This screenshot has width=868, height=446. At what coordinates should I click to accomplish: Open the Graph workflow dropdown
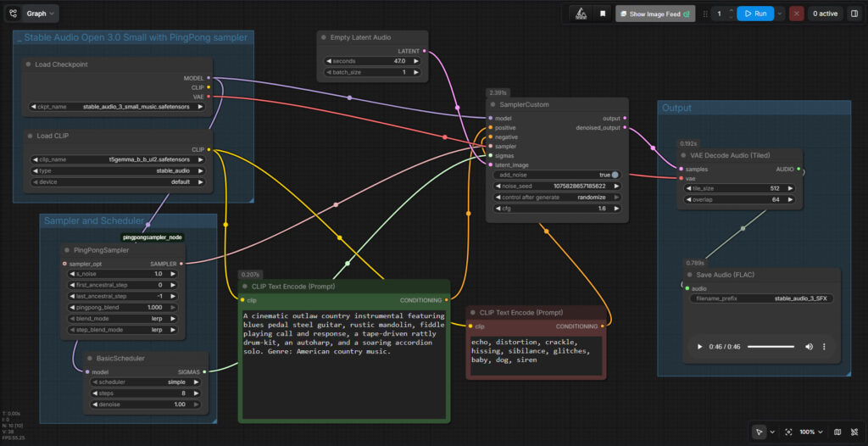(x=41, y=14)
